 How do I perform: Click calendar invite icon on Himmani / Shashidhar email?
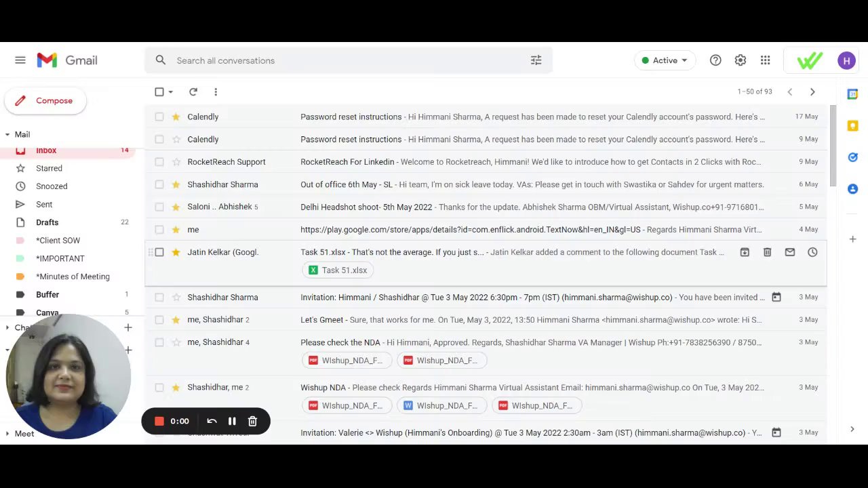[x=776, y=297]
